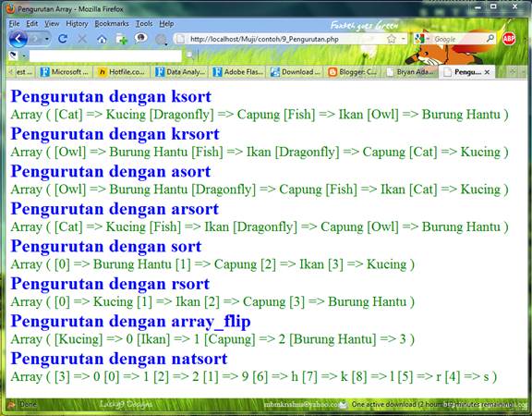This screenshot has height=416, width=532.
Task: Switch to the Bryan Ada... tab
Action: click(410, 72)
